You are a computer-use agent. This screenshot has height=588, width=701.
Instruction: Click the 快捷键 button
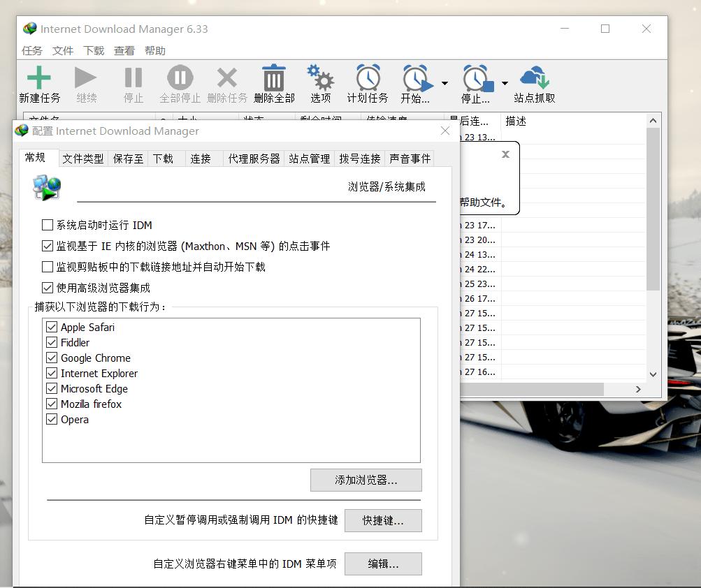click(383, 520)
